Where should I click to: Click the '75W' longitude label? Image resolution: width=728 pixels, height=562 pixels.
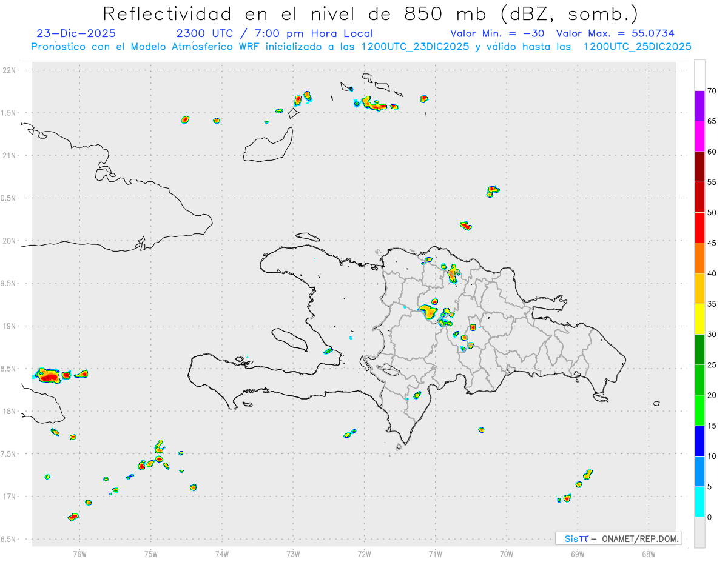[151, 554]
